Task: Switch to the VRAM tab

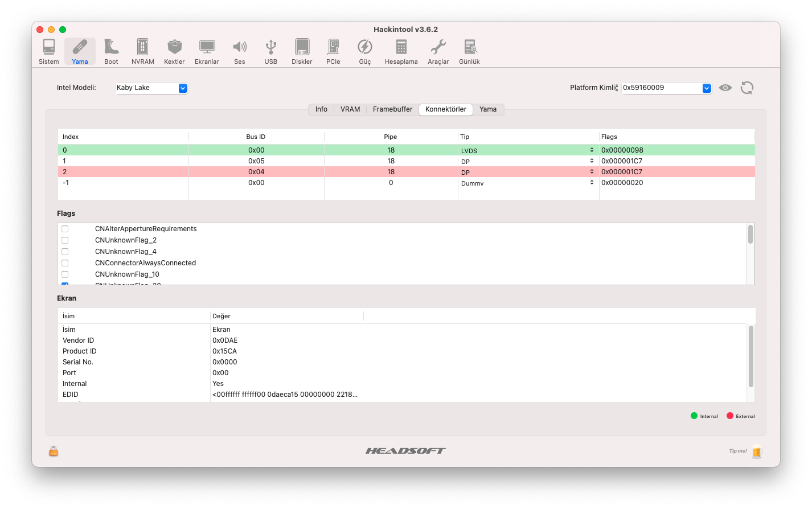Action: (x=350, y=109)
